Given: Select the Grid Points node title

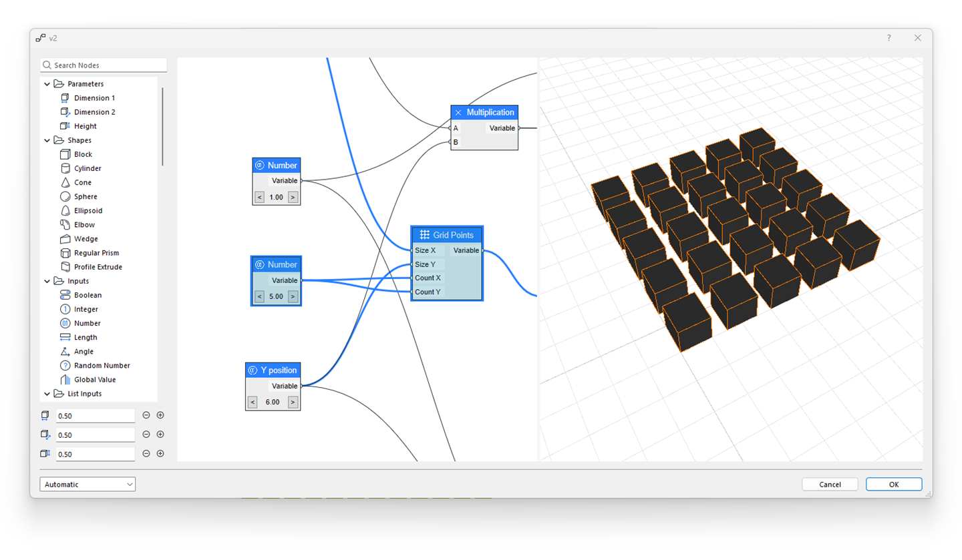Looking at the screenshot, I should click(x=453, y=235).
